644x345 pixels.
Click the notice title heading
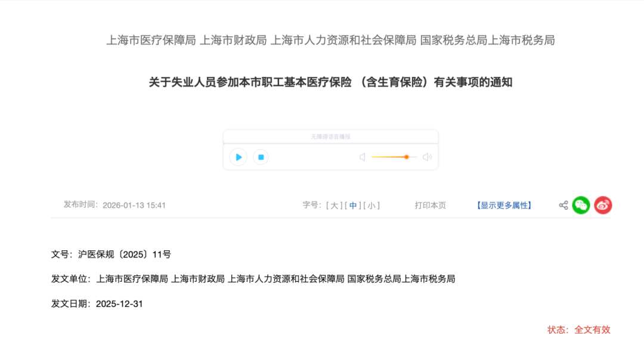click(330, 82)
